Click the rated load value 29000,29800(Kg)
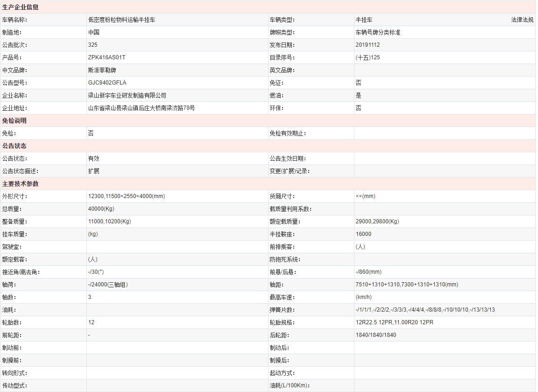The image size is (538, 392). click(x=377, y=221)
